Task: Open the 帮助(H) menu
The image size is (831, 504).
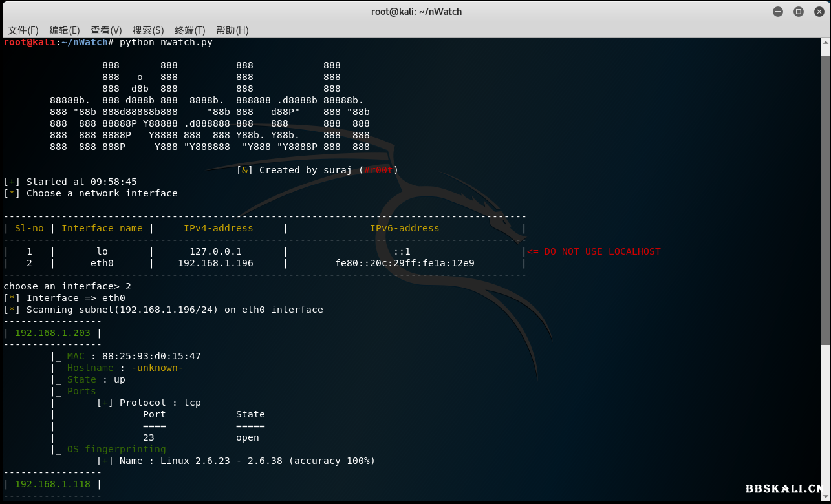Action: click(x=232, y=30)
